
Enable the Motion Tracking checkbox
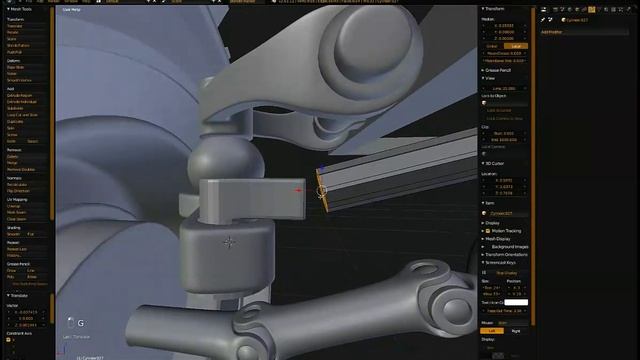pyautogui.click(x=487, y=231)
